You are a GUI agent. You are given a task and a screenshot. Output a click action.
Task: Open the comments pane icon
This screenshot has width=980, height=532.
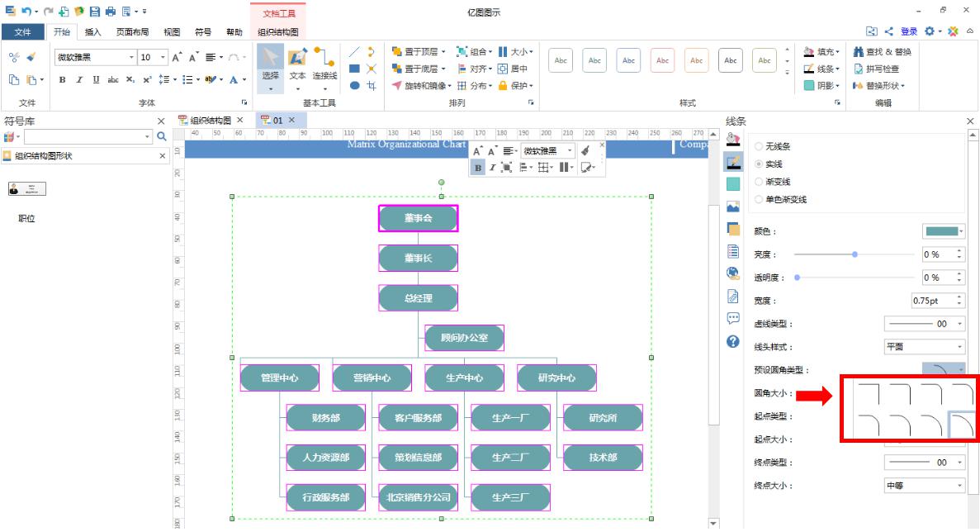[733, 318]
